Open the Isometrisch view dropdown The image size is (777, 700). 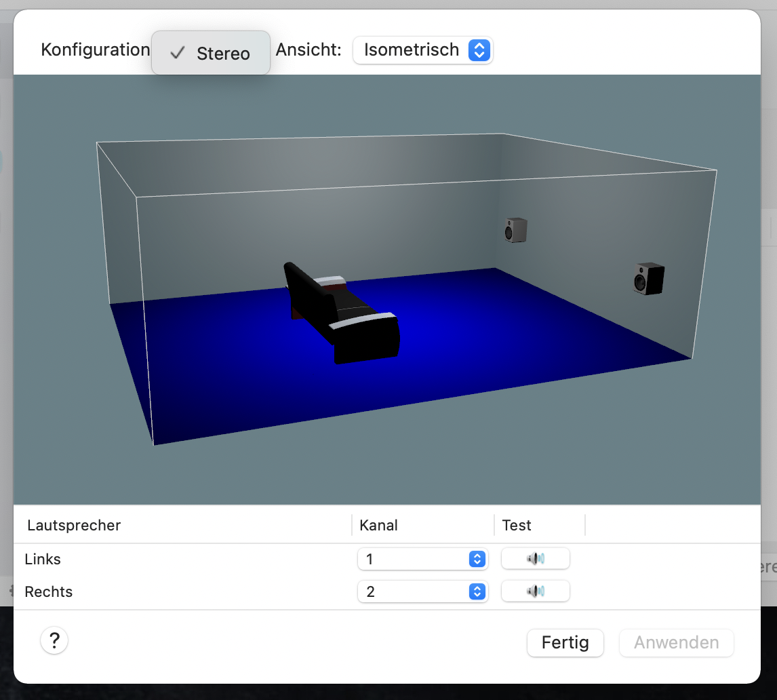coord(422,50)
